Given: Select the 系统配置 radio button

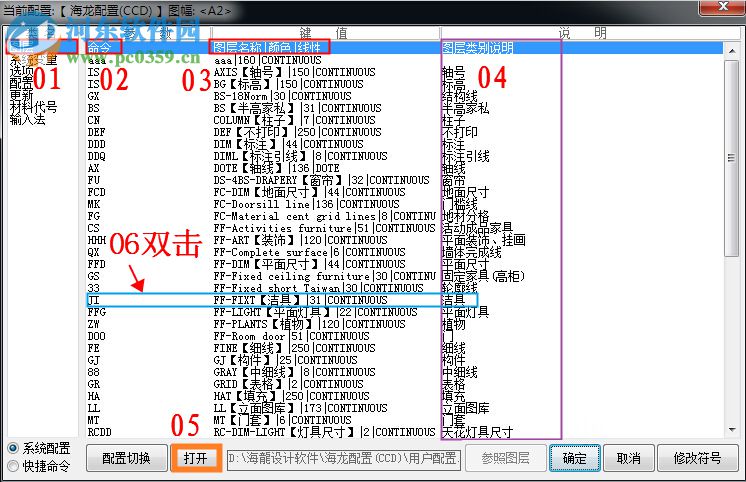Looking at the screenshot, I should click(x=39, y=448).
